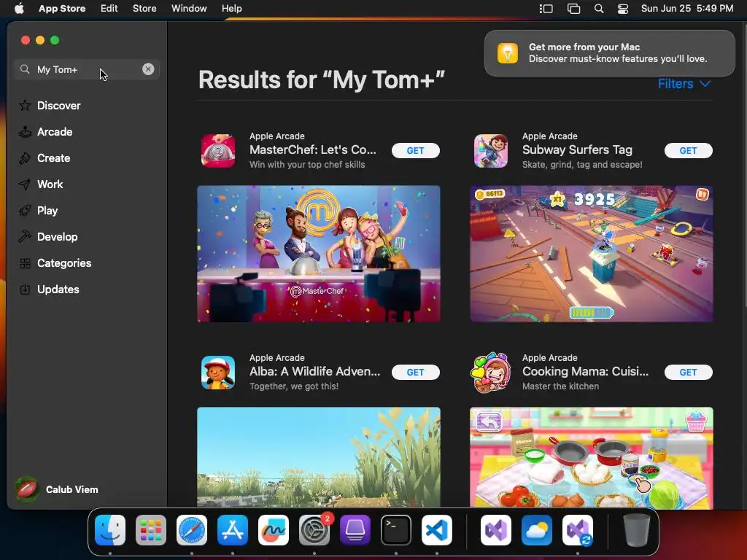Click the Get more from your Mac notification
747x560 pixels.
(x=610, y=52)
